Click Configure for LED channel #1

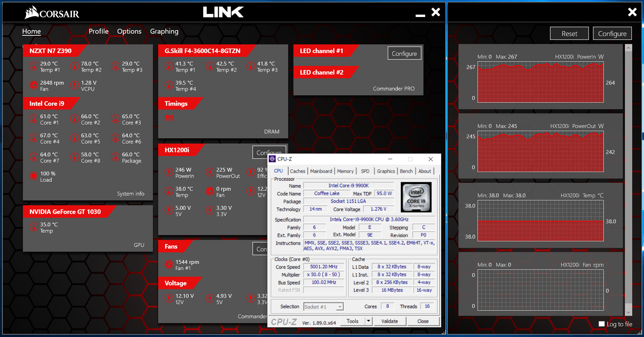pyautogui.click(x=404, y=53)
